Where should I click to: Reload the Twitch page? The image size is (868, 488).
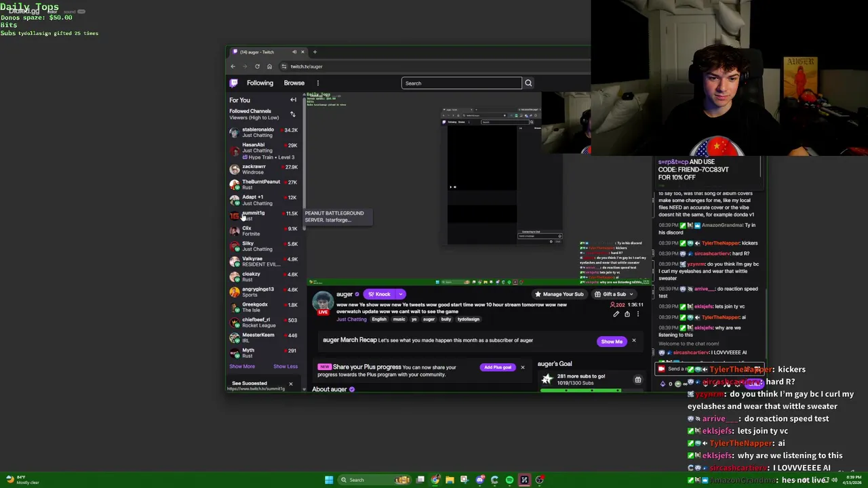257,66
